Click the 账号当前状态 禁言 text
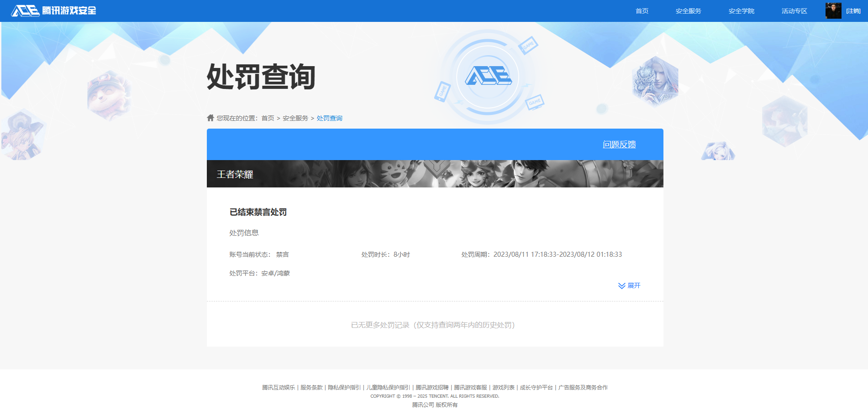Viewport: 868px width, 410px height. [259, 254]
